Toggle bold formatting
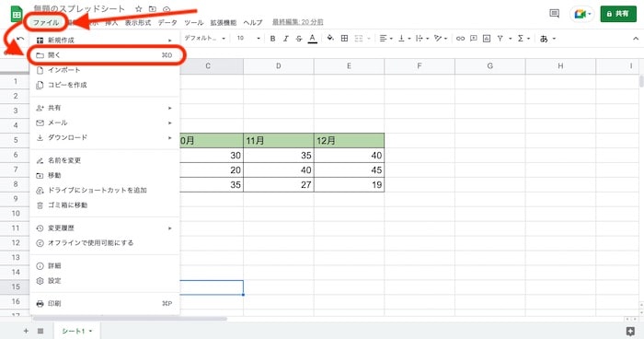The width and height of the screenshot is (644, 339). pyautogui.click(x=272, y=39)
